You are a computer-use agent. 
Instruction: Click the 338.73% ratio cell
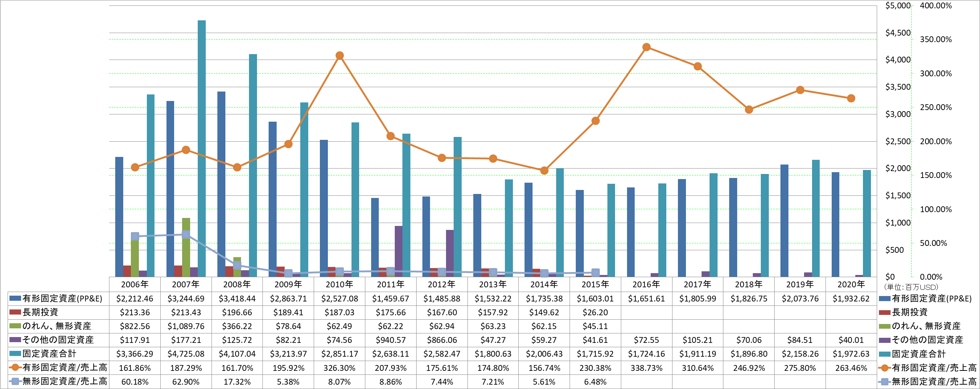646,368
